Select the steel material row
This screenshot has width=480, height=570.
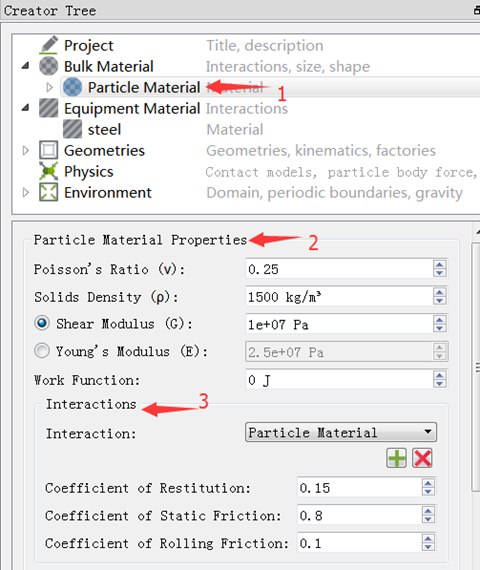(104, 130)
